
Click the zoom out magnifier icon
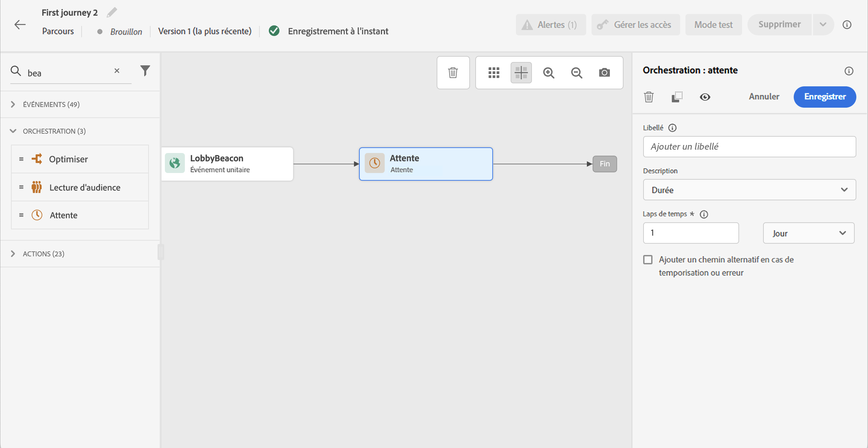[576, 72]
